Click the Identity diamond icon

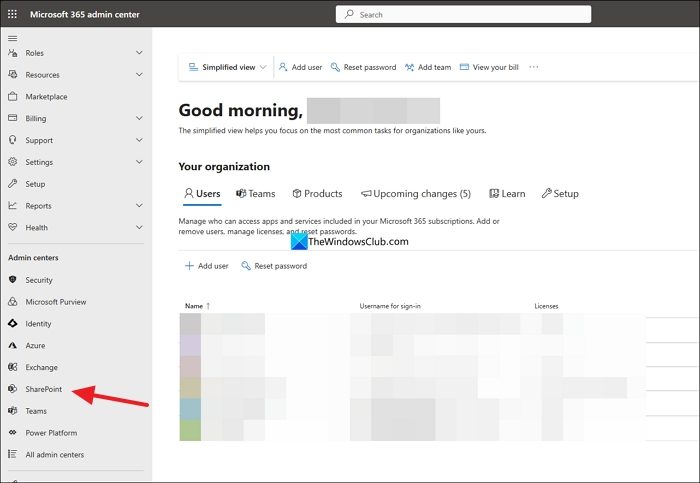pyautogui.click(x=12, y=323)
